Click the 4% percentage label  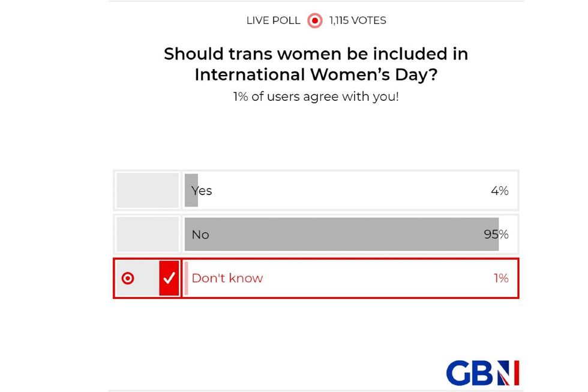pyautogui.click(x=499, y=191)
